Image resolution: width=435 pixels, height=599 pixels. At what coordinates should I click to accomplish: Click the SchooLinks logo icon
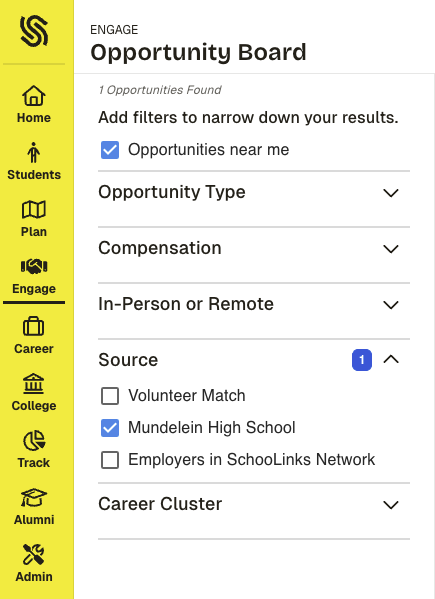click(34, 31)
